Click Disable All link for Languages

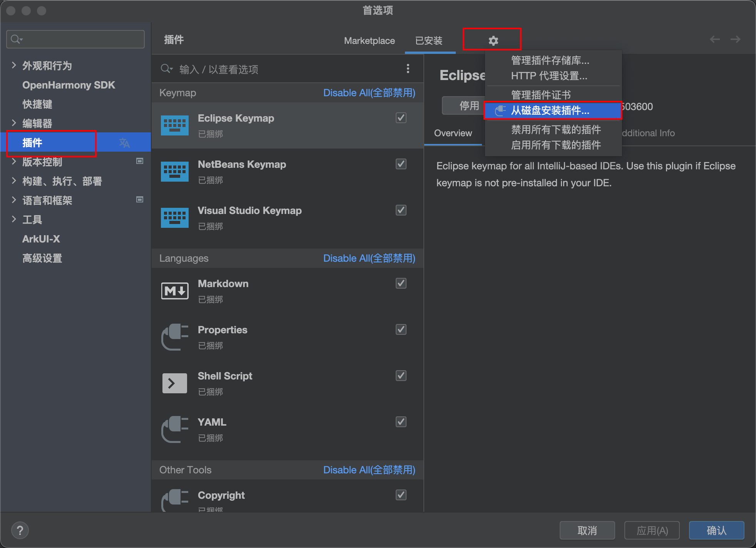coord(369,258)
